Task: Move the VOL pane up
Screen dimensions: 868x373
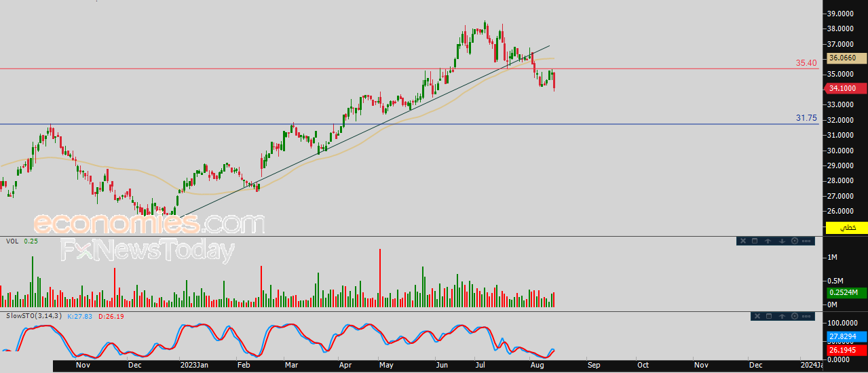Action: (768, 241)
